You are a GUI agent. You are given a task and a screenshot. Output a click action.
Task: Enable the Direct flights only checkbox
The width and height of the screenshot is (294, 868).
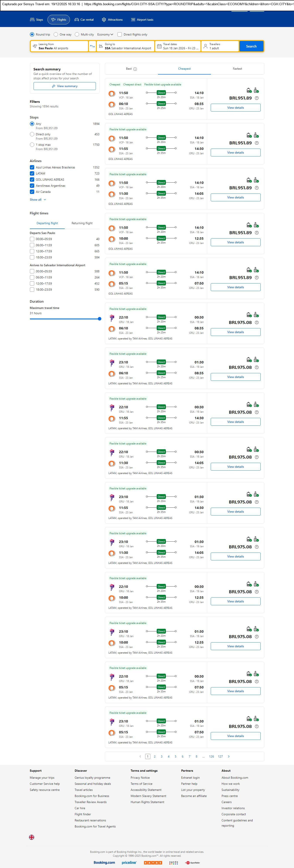120,34
